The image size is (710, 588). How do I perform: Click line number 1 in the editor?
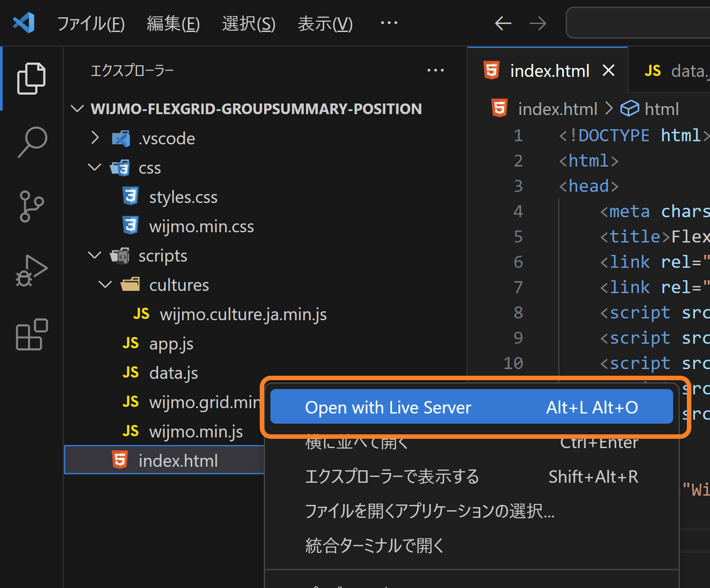tap(518, 135)
